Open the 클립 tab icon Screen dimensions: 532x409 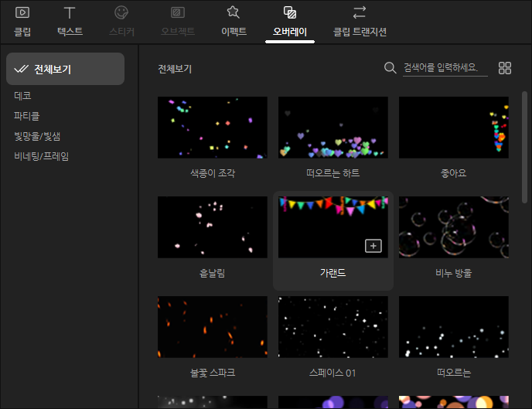pyautogui.click(x=22, y=13)
